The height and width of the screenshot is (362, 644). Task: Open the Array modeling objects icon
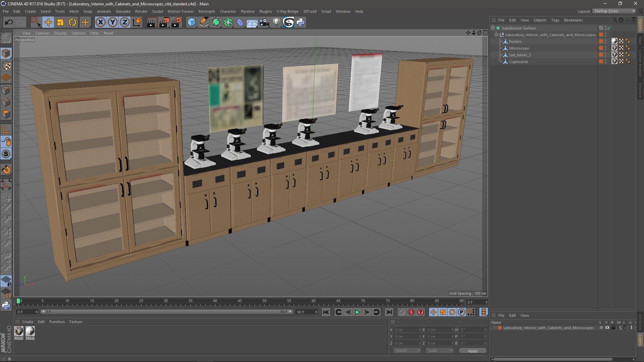tap(228, 22)
